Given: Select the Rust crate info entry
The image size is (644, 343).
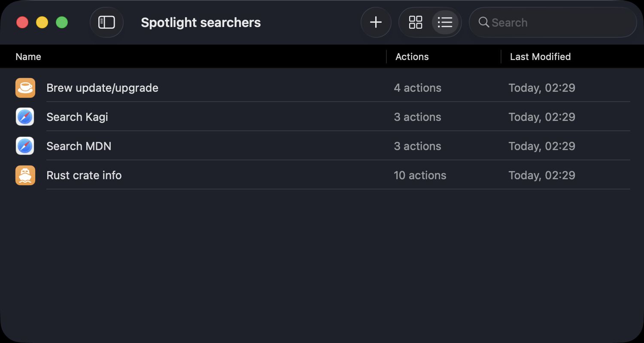Looking at the screenshot, I should 172,175.
